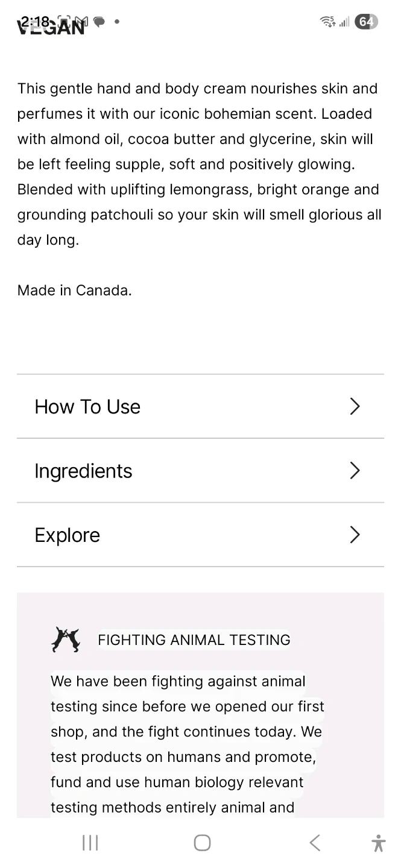Select the Explore section label
The image size is (401, 868).
tap(67, 535)
